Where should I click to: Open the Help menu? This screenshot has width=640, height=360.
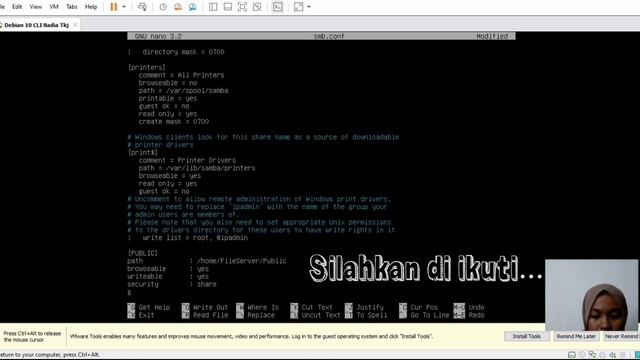tap(91, 7)
